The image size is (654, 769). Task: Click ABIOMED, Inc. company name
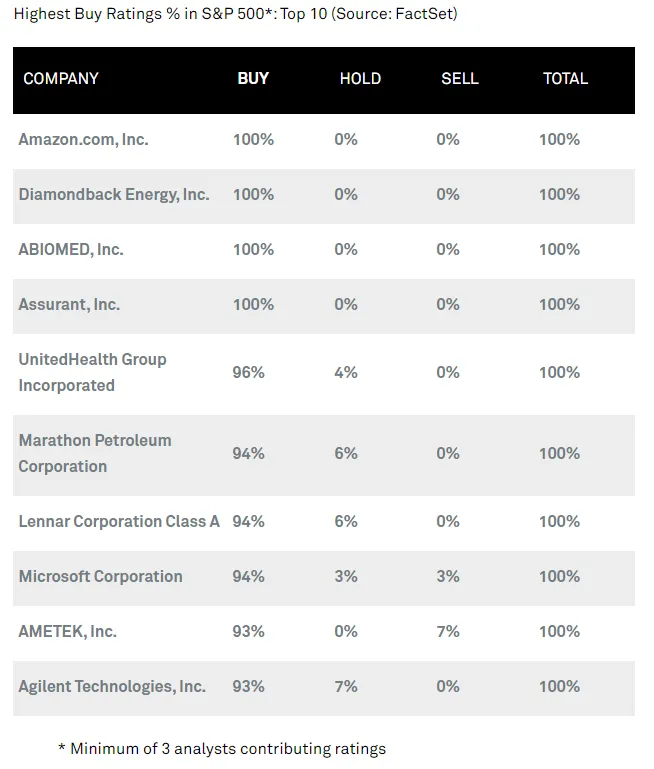[x=71, y=250]
